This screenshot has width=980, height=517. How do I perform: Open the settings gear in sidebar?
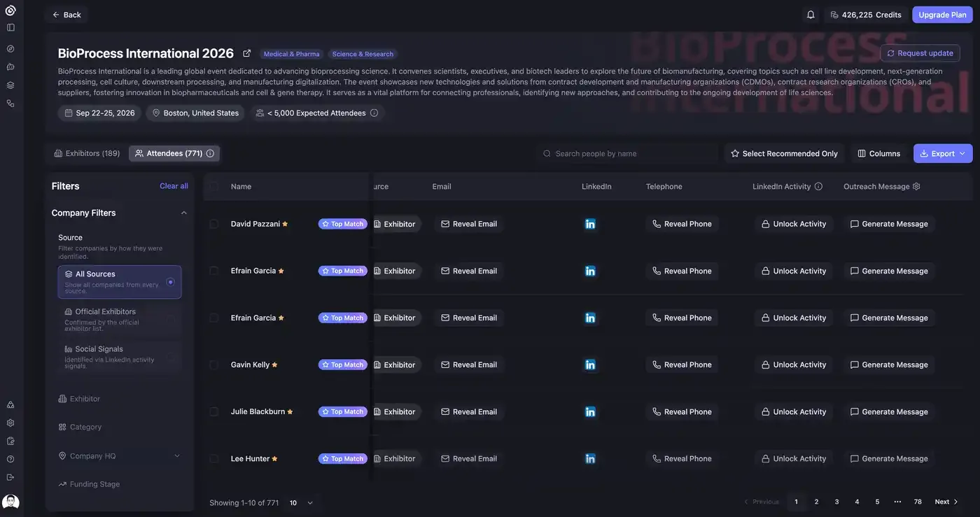10,423
